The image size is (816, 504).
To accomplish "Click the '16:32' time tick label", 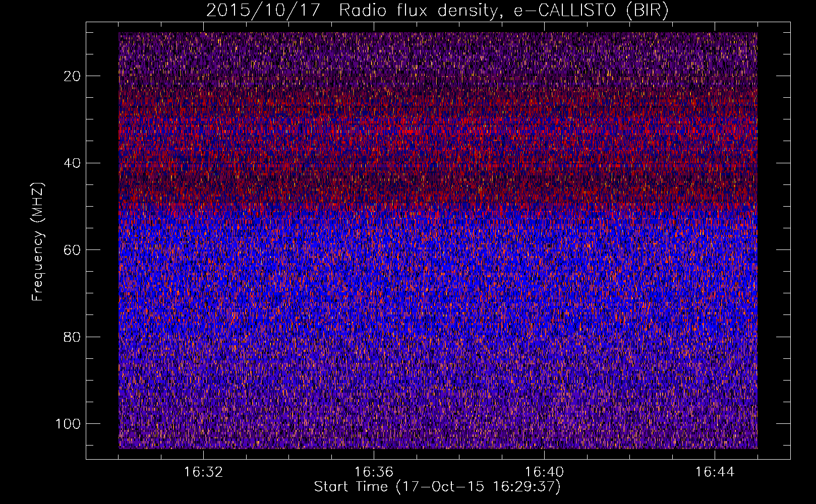I will click(203, 472).
